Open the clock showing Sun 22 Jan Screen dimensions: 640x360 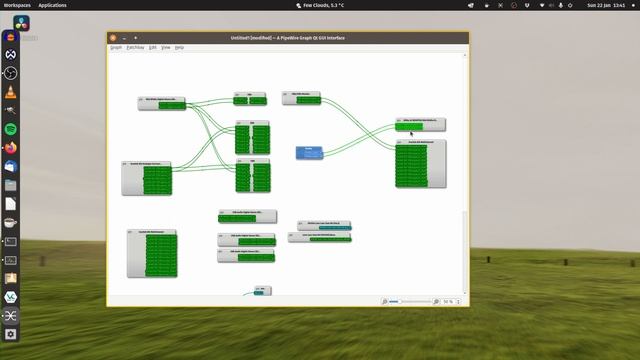(x=606, y=5)
